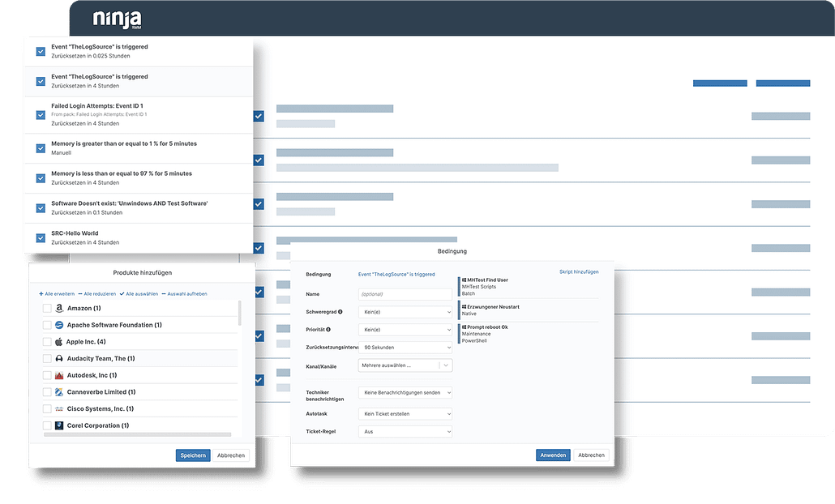
Task: Click Auswahl aufheben to clear selection
Action: 184,294
